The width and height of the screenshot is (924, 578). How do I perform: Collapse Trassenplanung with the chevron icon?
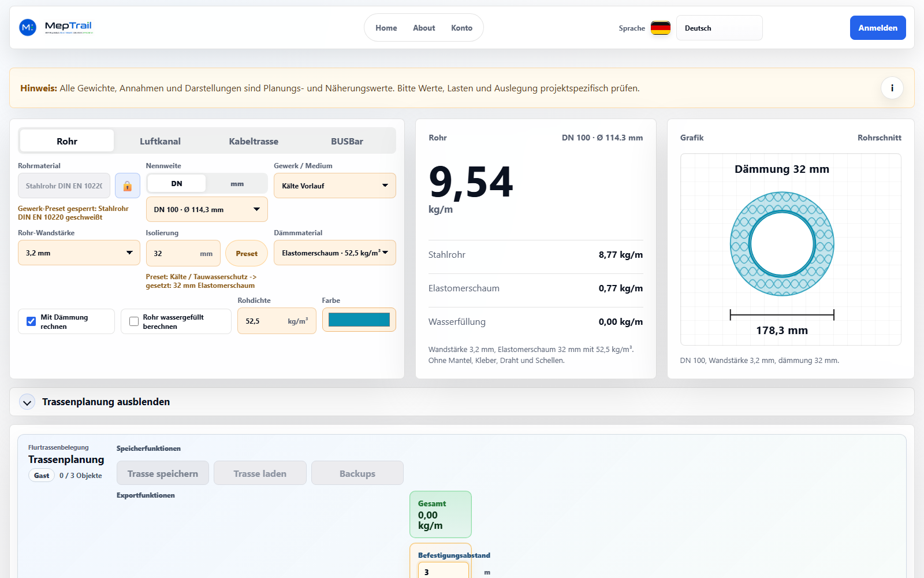pos(27,402)
